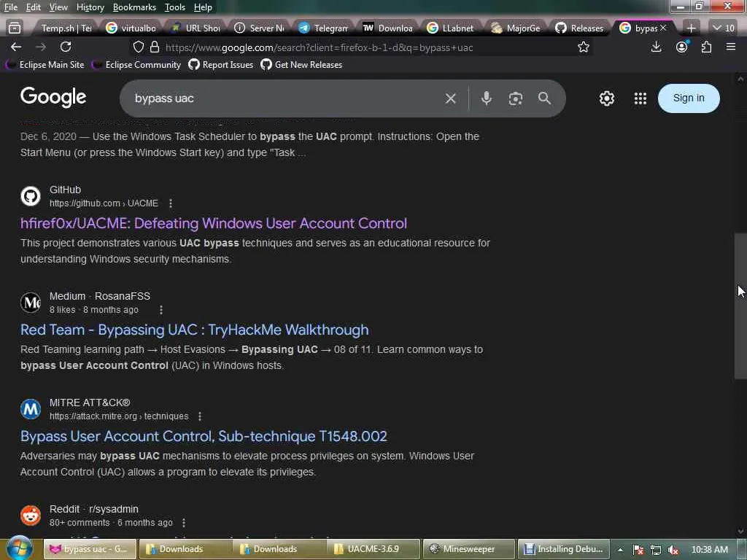Viewport: 747px width, 560px height.
Task: Click the Google logo
Action: [53, 98]
